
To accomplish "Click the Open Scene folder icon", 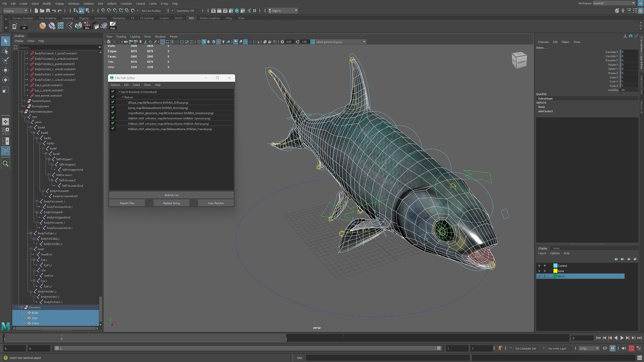I will click(42, 10).
